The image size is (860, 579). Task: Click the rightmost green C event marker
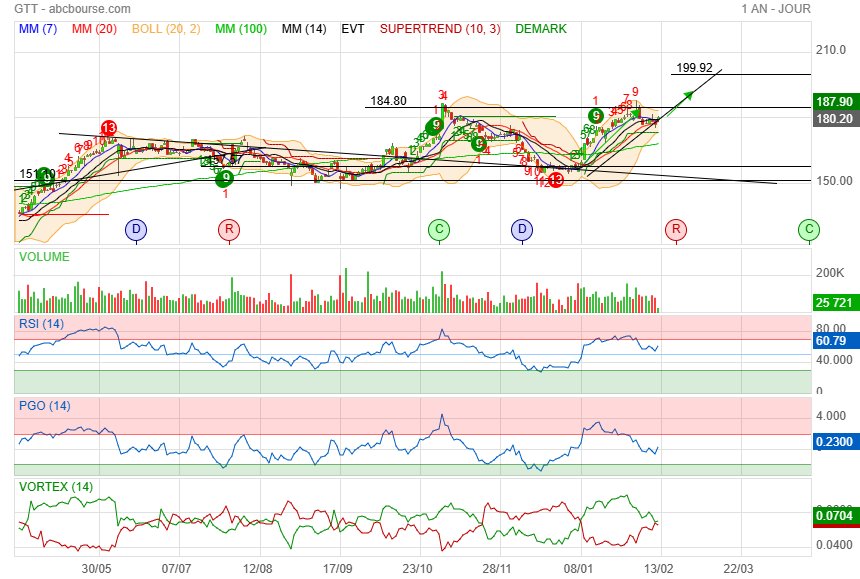tap(808, 230)
